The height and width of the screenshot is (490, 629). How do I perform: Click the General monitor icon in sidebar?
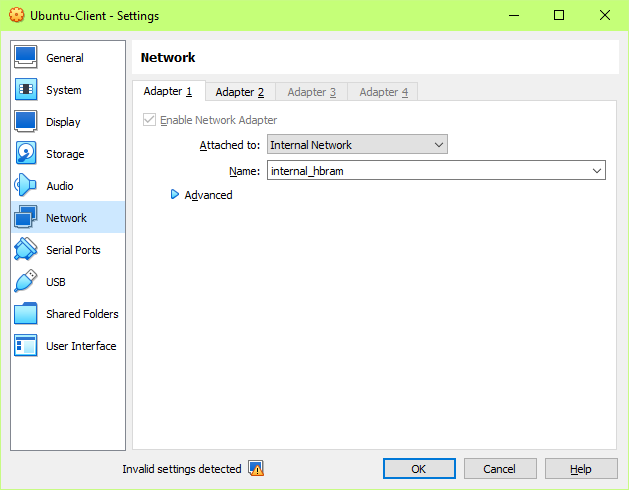(26, 57)
